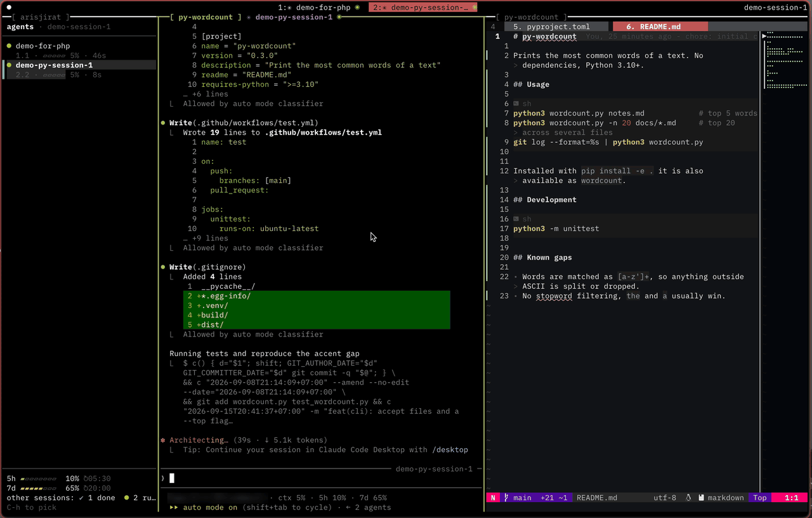
Task: Click the 1:1 cursor position indicator
Action: [x=792, y=498]
